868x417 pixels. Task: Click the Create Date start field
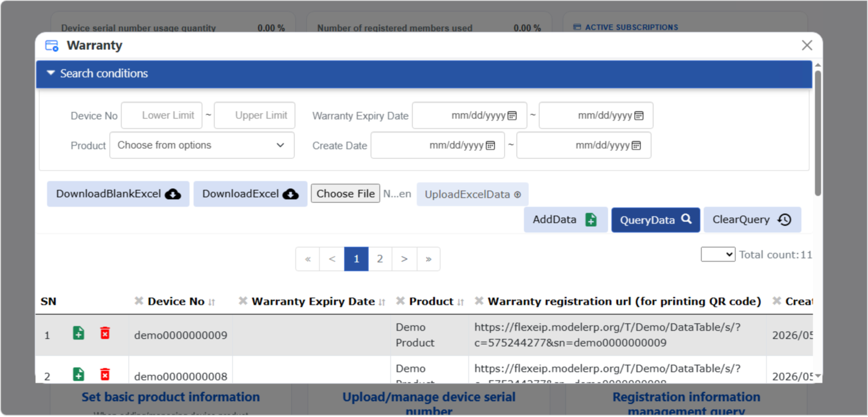coord(438,145)
